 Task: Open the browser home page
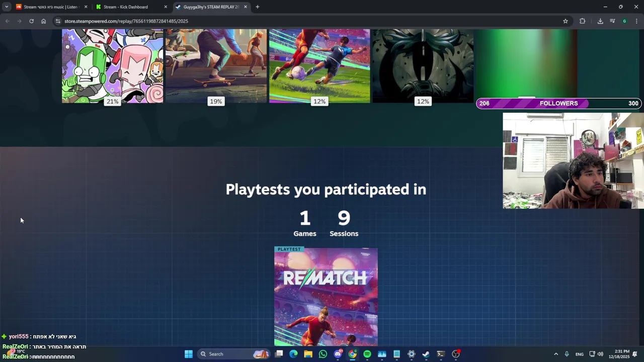pos(43,21)
